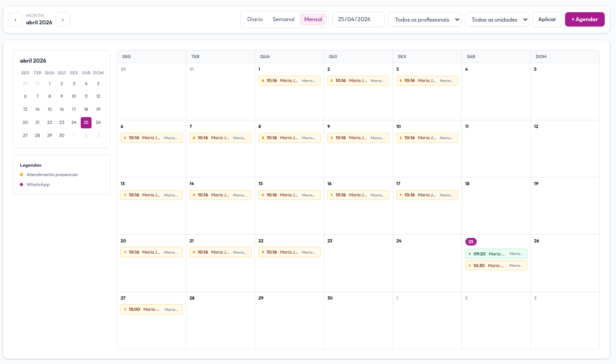Select day 25 in the mini calendar

point(86,123)
